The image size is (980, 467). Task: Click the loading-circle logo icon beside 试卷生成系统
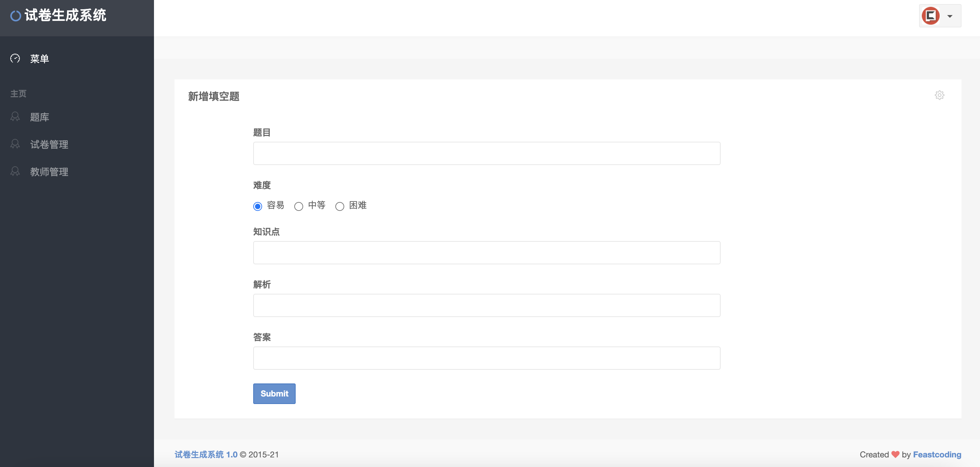coord(16,16)
